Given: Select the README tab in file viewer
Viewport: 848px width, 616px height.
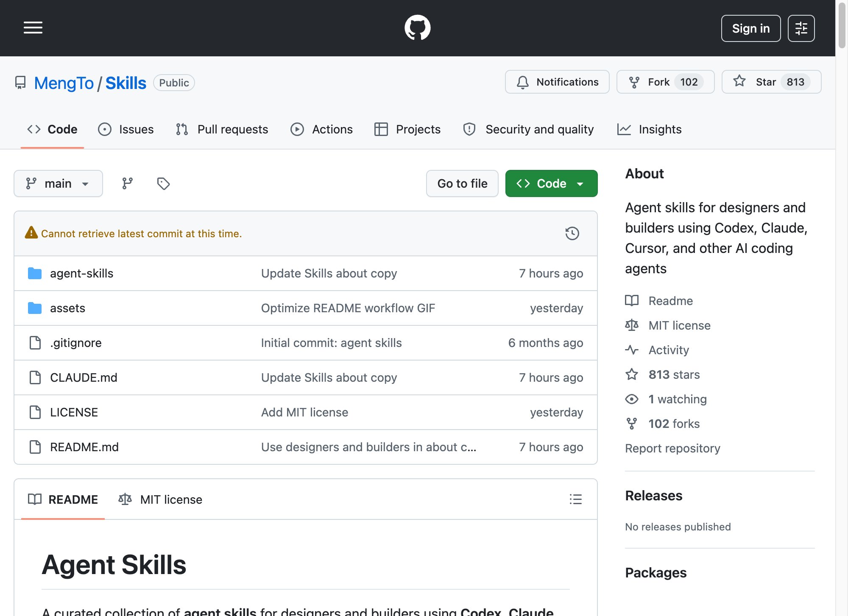Looking at the screenshot, I should point(63,499).
